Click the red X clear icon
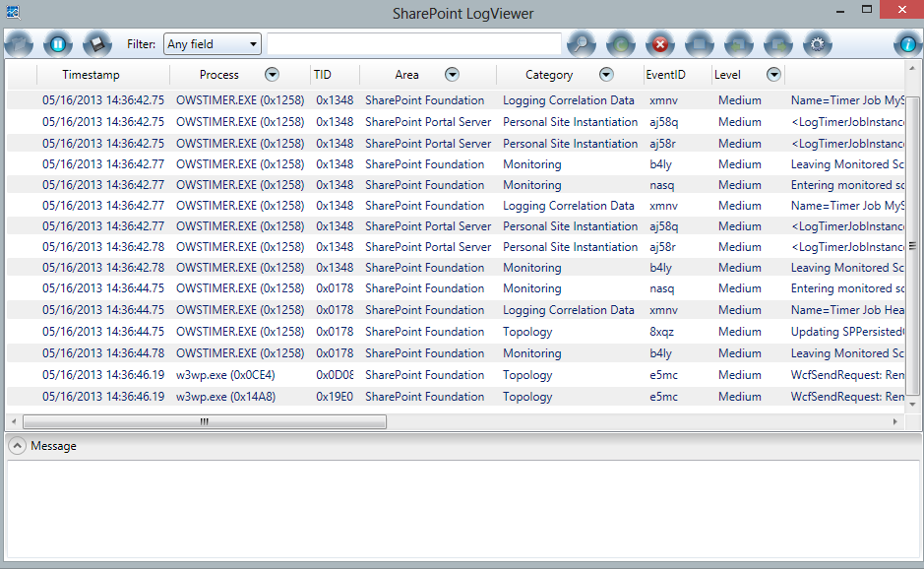The height and width of the screenshot is (569, 924). [660, 44]
